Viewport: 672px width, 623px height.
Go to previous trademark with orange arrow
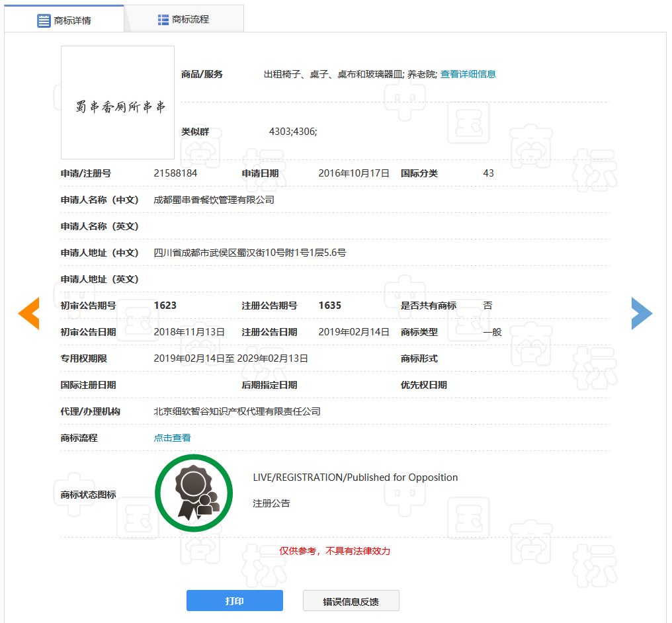click(28, 313)
